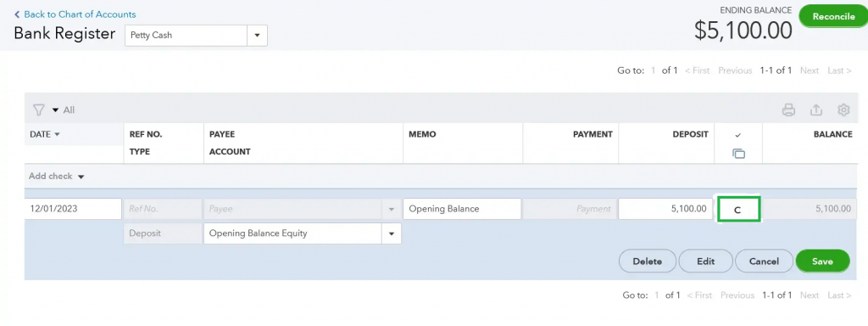Click the Deposit type field
This screenshot has width=868, height=326.
163,233
